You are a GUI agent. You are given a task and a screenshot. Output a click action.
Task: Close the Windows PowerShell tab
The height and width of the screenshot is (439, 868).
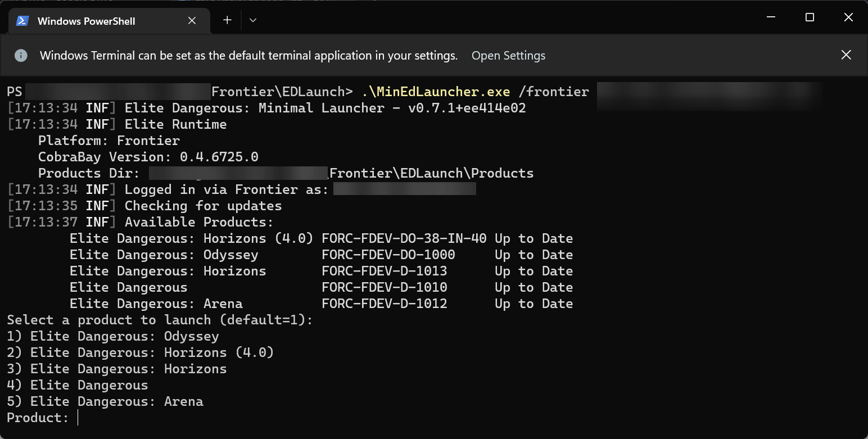pyautogui.click(x=192, y=21)
